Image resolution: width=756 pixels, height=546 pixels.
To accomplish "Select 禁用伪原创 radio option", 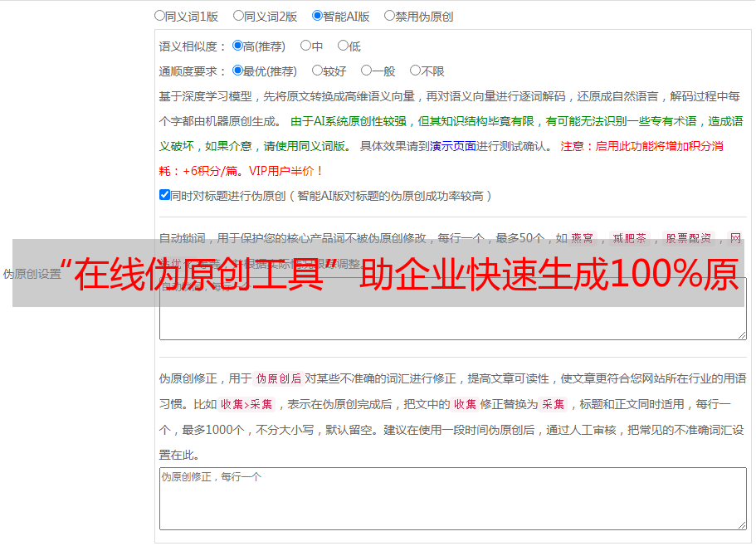I will [389, 16].
